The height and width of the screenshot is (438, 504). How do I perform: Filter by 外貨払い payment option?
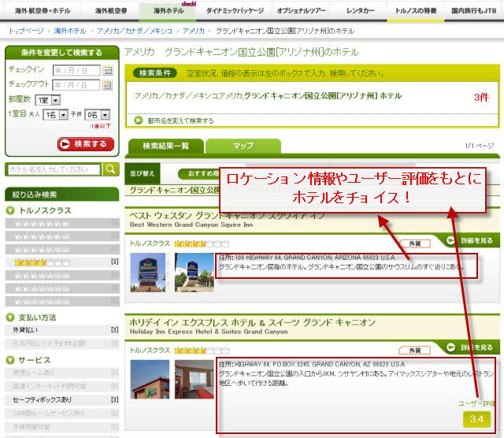[x=62, y=330]
